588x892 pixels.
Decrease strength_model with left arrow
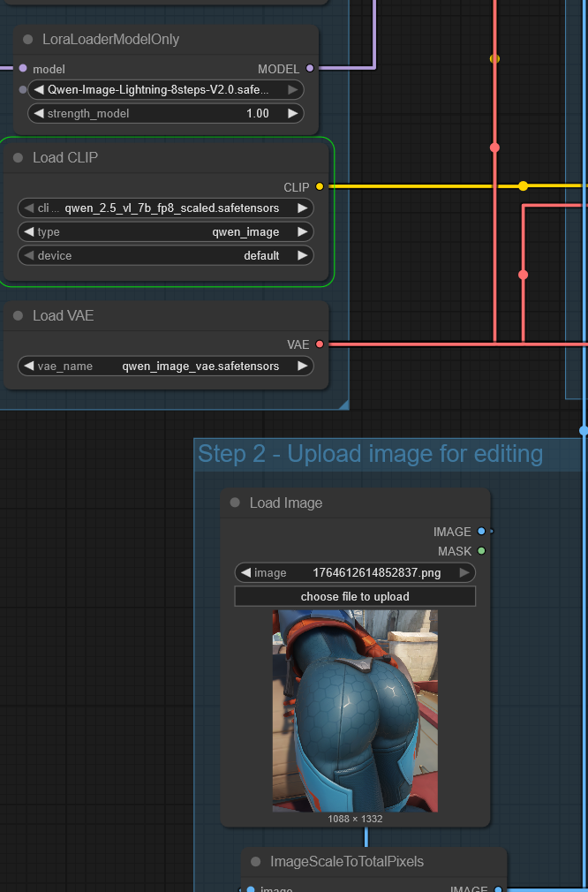coord(39,113)
